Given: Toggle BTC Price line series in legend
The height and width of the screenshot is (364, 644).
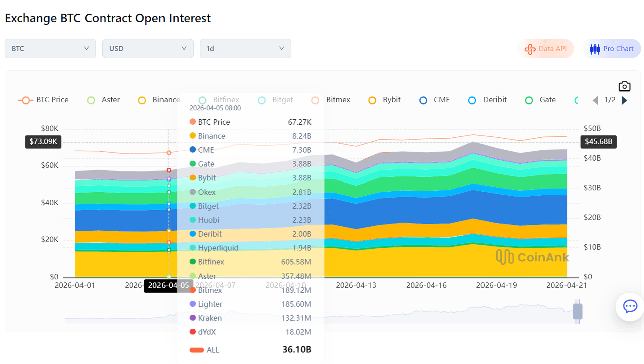Looking at the screenshot, I should 44,100.
